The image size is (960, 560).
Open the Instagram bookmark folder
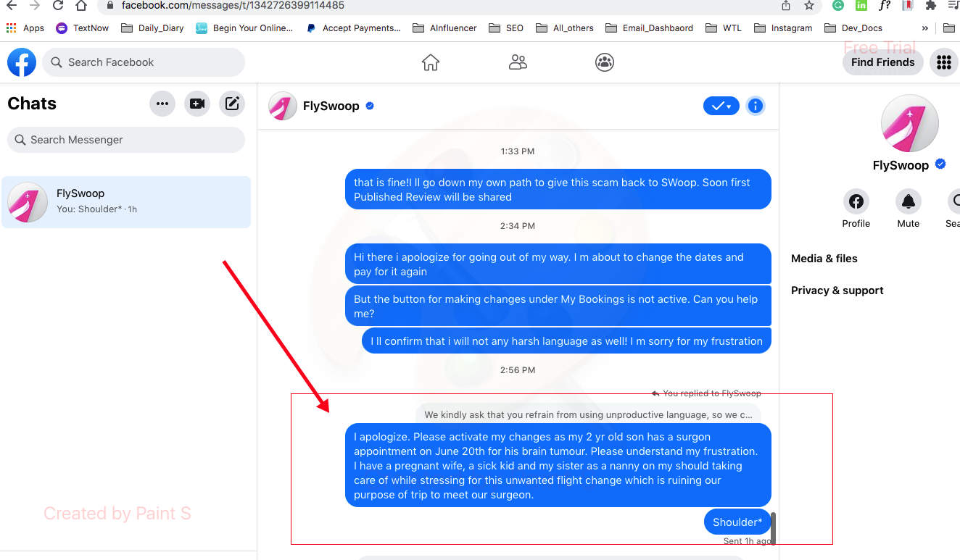pyautogui.click(x=783, y=28)
